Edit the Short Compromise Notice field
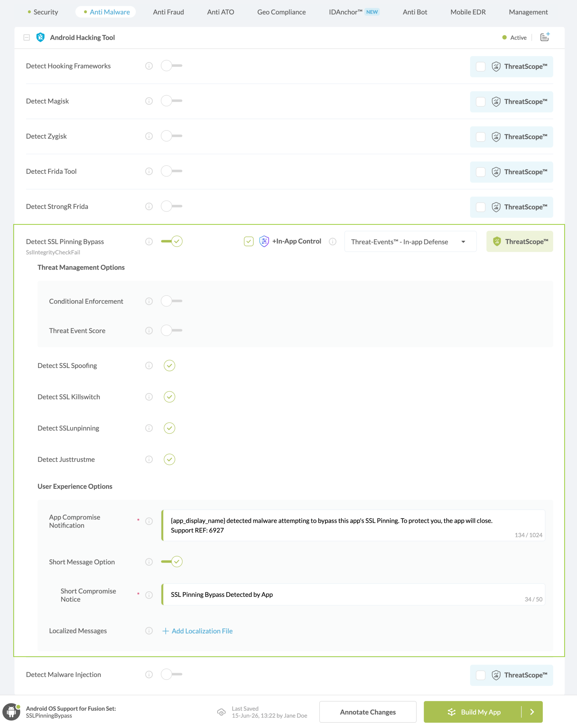The width and height of the screenshot is (577, 728). pos(353,594)
